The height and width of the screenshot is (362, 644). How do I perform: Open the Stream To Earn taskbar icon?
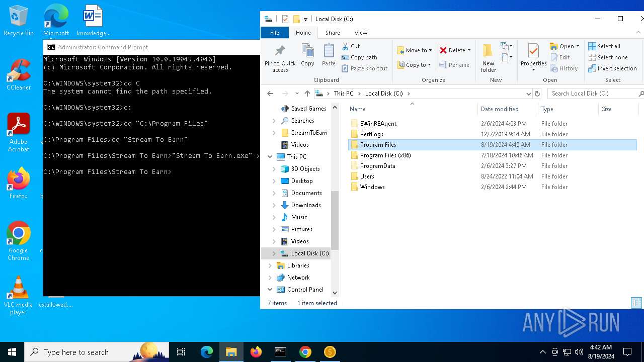click(x=330, y=352)
